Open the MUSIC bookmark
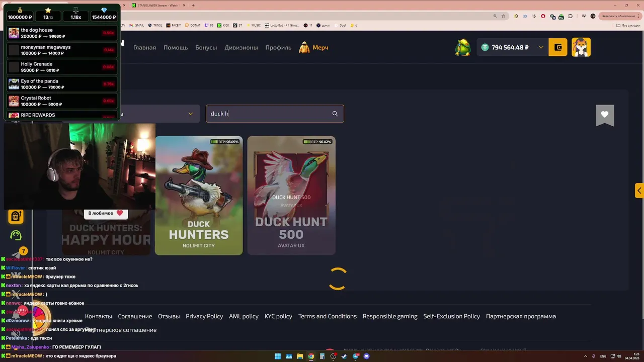Viewport: 644px width, 362px height. pos(254,25)
